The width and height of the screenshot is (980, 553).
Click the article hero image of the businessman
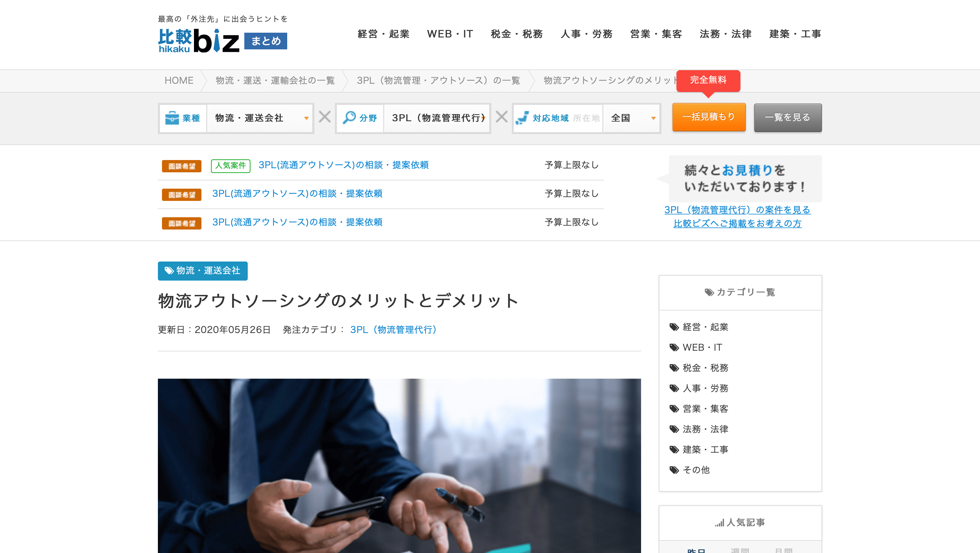(399, 465)
